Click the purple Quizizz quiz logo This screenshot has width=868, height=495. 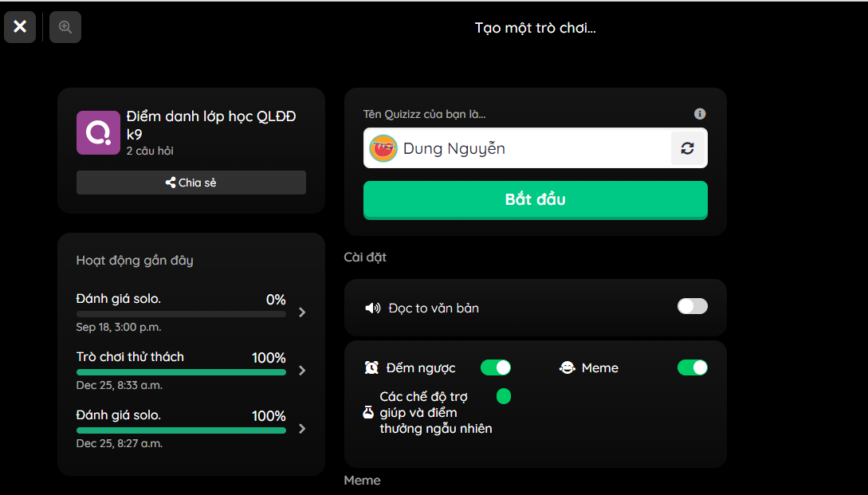98,133
